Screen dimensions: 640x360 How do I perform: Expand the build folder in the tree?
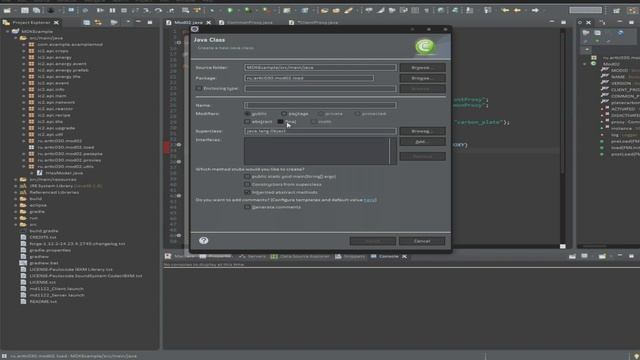(x=16, y=199)
